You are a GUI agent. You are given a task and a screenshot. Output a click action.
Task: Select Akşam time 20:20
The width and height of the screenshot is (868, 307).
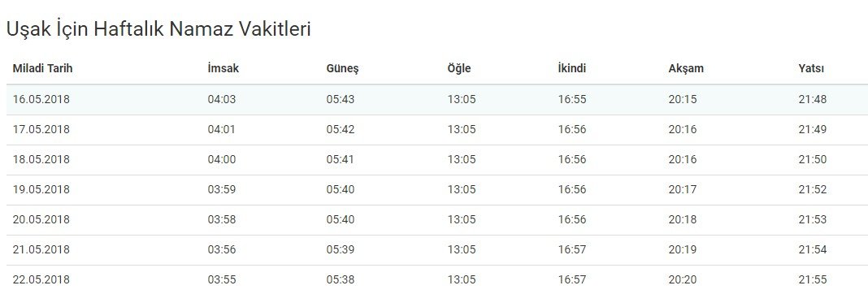coord(683,279)
